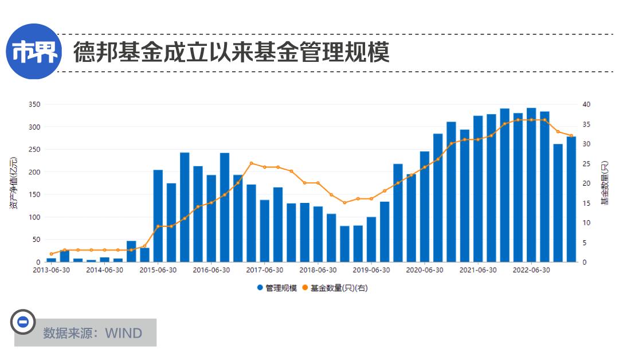619x364 pixels.
Task: Click the blue minus icon near data source
Action: pyautogui.click(x=23, y=321)
